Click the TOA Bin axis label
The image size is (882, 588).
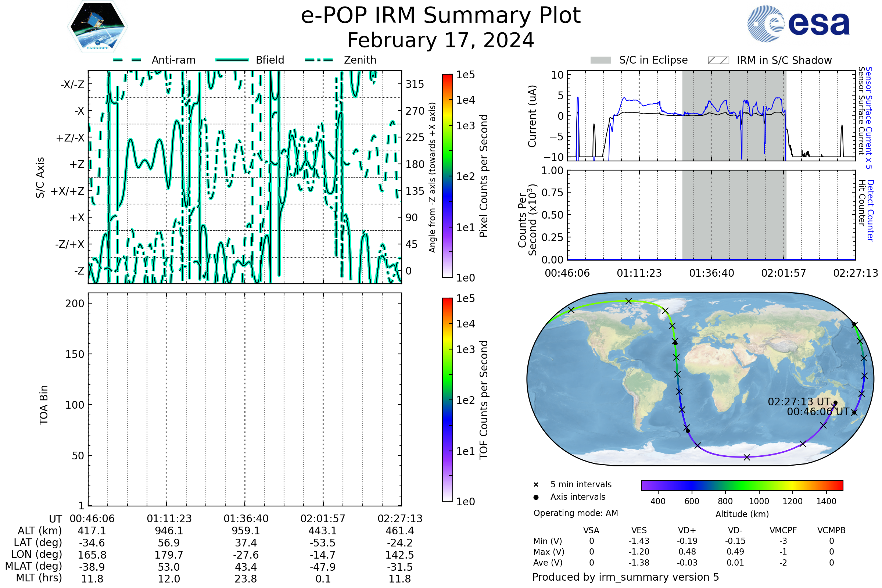click(44, 405)
